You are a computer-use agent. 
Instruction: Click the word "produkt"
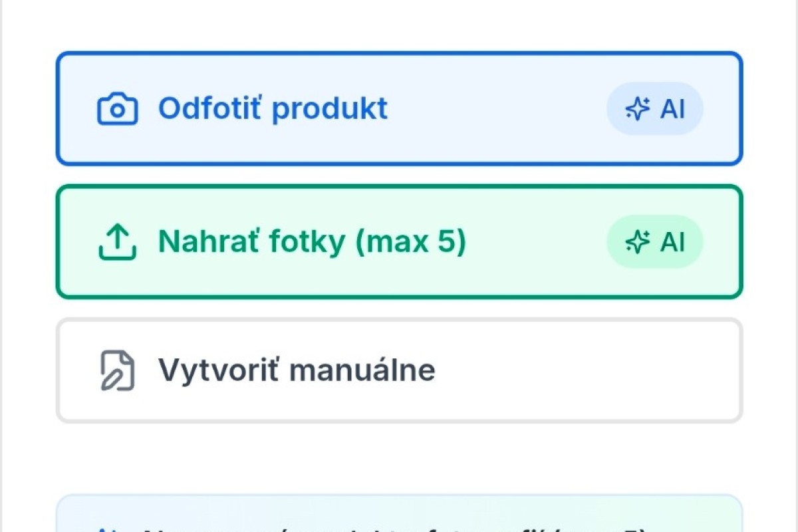point(330,108)
